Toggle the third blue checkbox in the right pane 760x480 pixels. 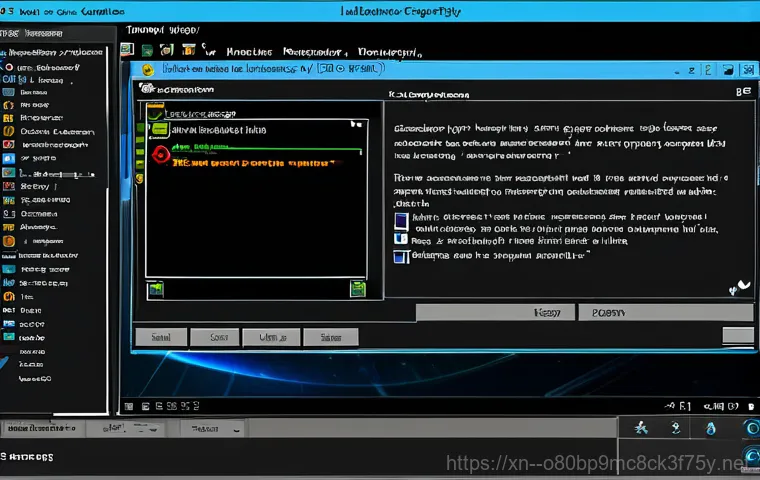click(400, 257)
